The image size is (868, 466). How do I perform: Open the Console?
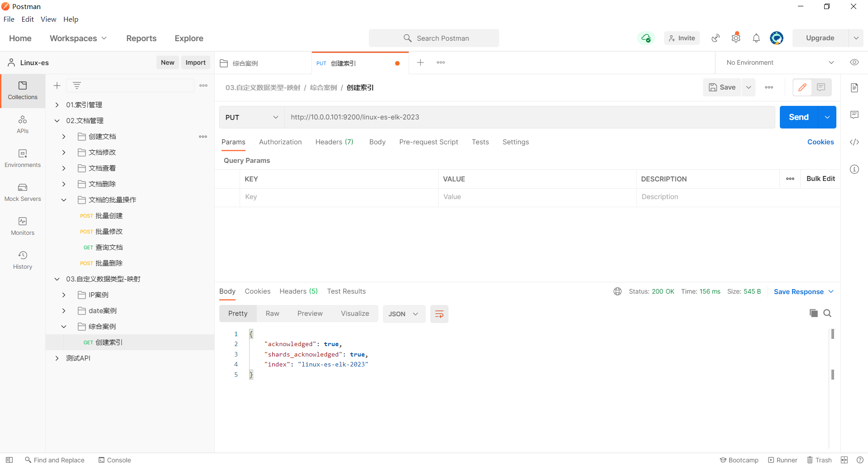click(x=115, y=460)
